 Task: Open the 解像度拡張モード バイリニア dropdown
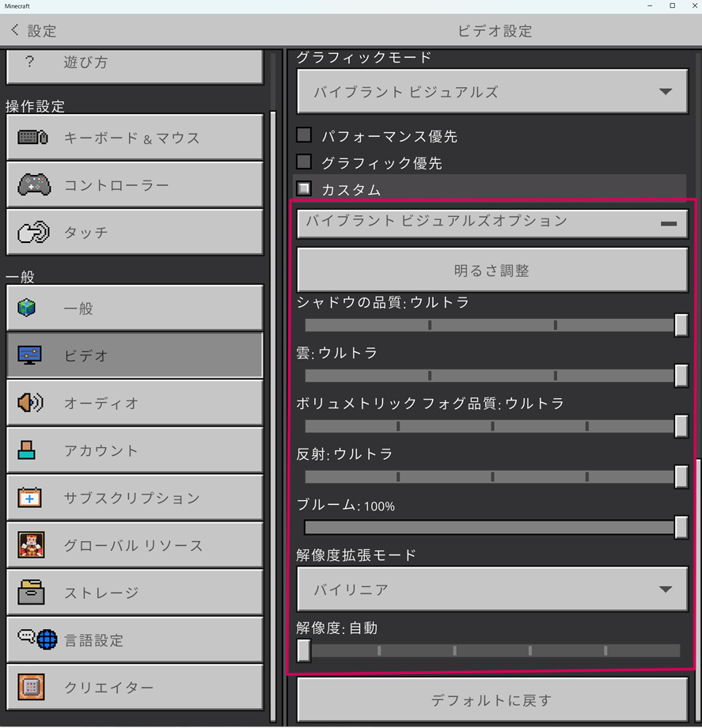(492, 590)
